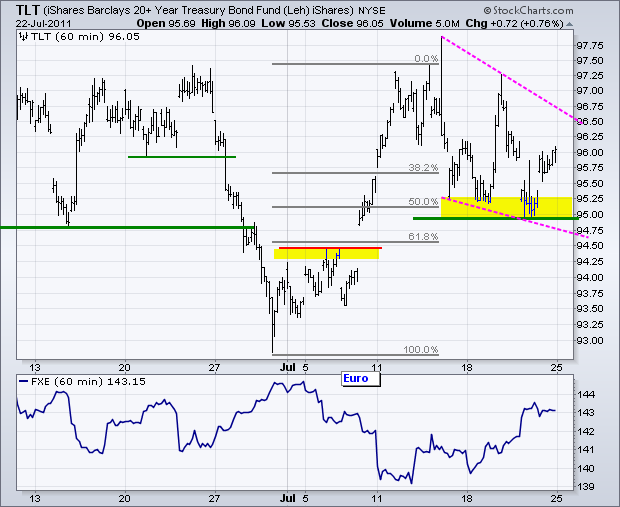This screenshot has width=620, height=507.
Task: Click the 38.2% Fibonacci retracement label
Action: tap(423, 167)
